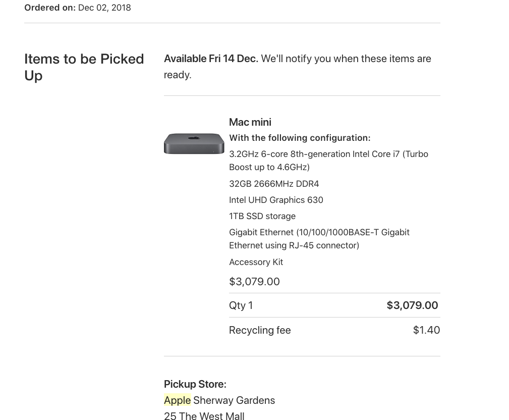Click the 25 The West Mall address
The image size is (509, 420).
tap(204, 416)
